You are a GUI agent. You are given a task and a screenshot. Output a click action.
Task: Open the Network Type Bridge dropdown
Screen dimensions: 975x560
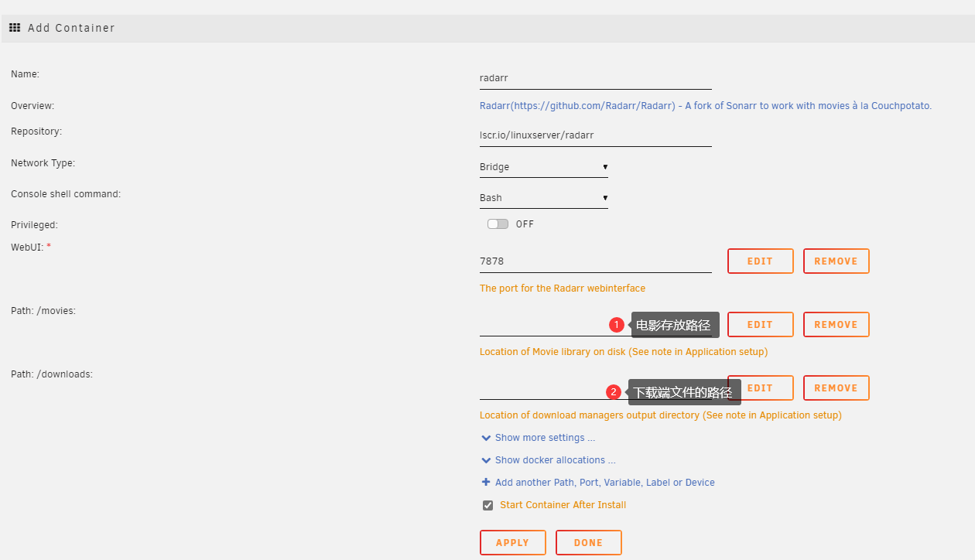pyautogui.click(x=543, y=167)
